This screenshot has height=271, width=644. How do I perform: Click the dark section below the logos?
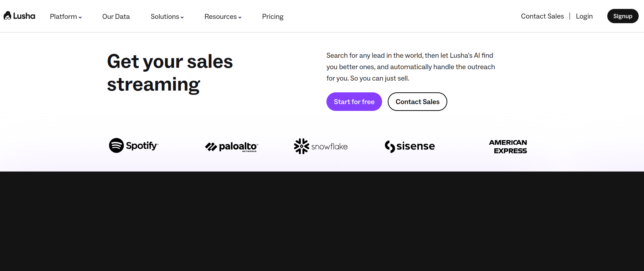click(x=322, y=221)
